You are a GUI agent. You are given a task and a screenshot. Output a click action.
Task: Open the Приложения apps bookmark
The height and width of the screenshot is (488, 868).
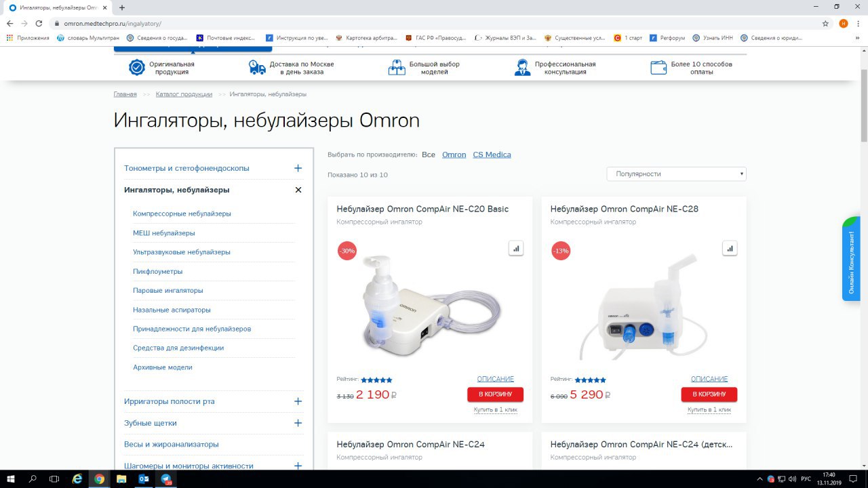[x=28, y=38]
